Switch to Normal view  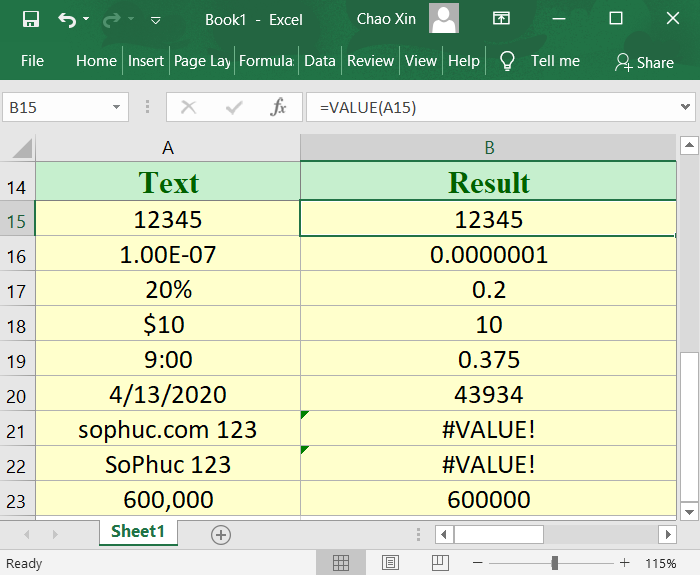click(x=341, y=563)
